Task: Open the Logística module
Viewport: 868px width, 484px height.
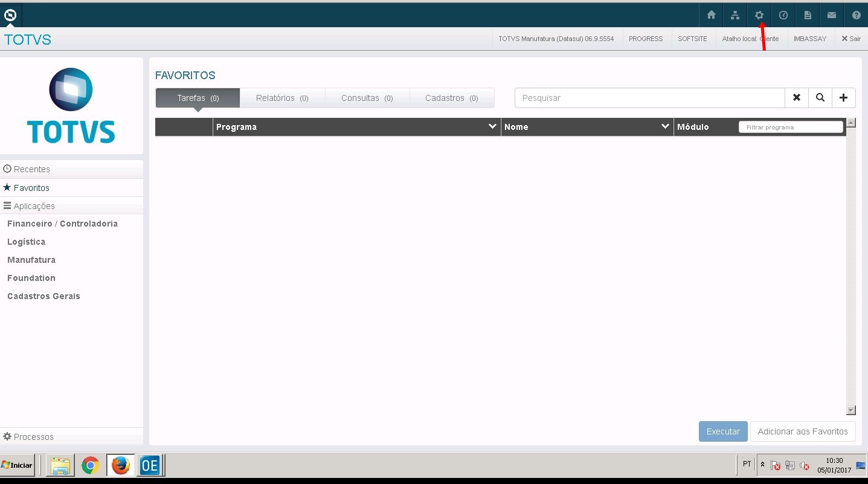Action: 26,242
